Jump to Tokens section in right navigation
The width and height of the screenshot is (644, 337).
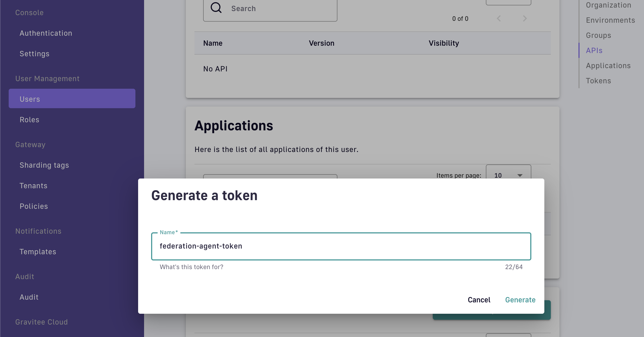[598, 81]
